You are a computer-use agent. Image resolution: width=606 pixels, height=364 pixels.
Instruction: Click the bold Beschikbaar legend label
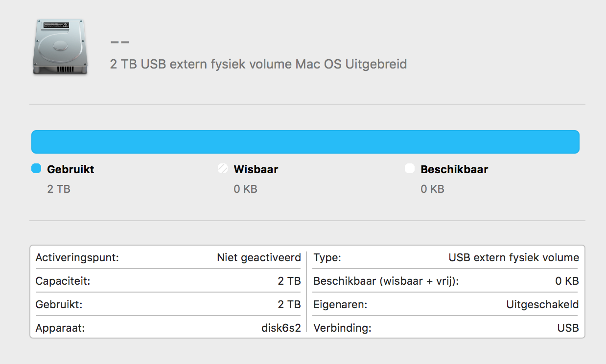click(454, 169)
